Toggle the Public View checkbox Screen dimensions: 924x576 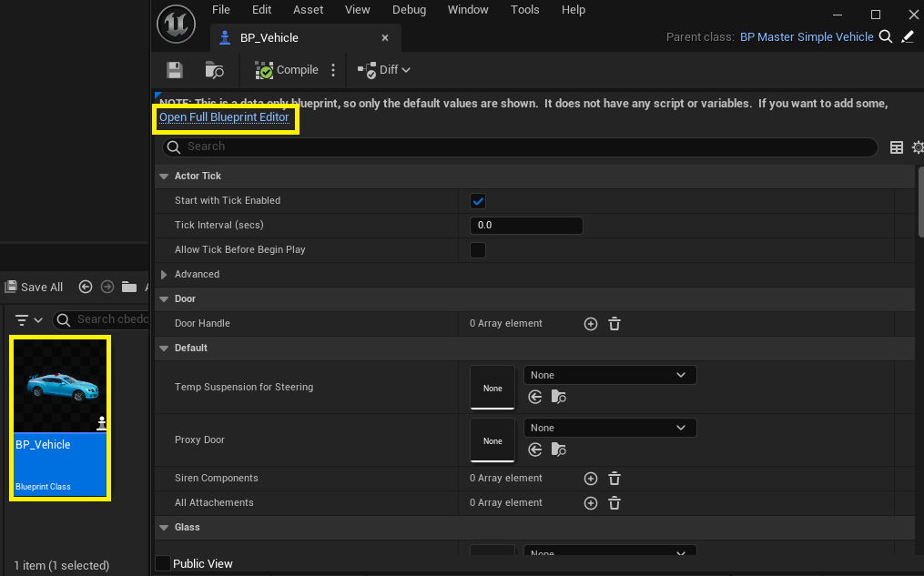coord(163,564)
